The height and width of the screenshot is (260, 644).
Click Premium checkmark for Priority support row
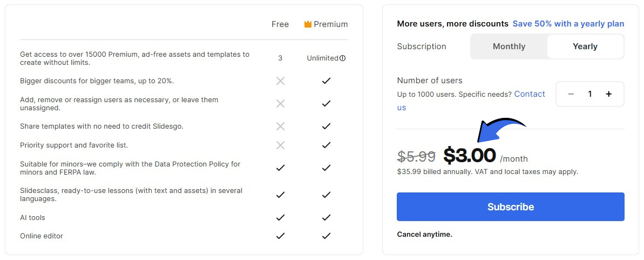click(x=326, y=145)
